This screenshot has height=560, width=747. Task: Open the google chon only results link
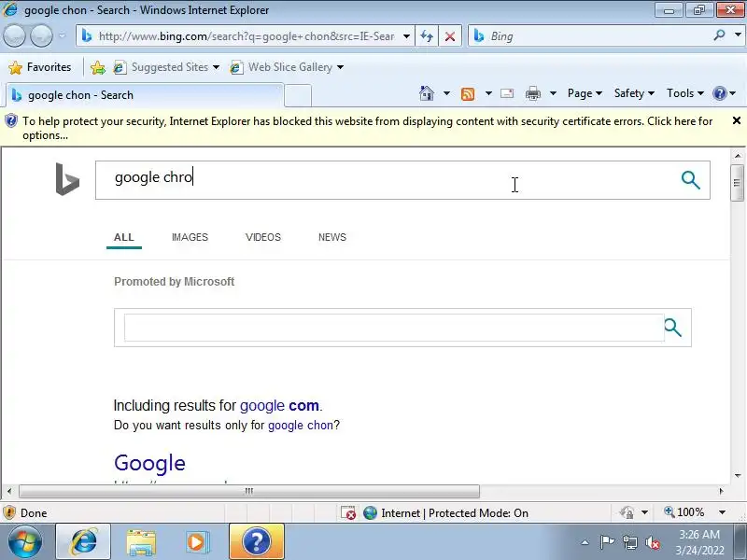[x=301, y=426]
